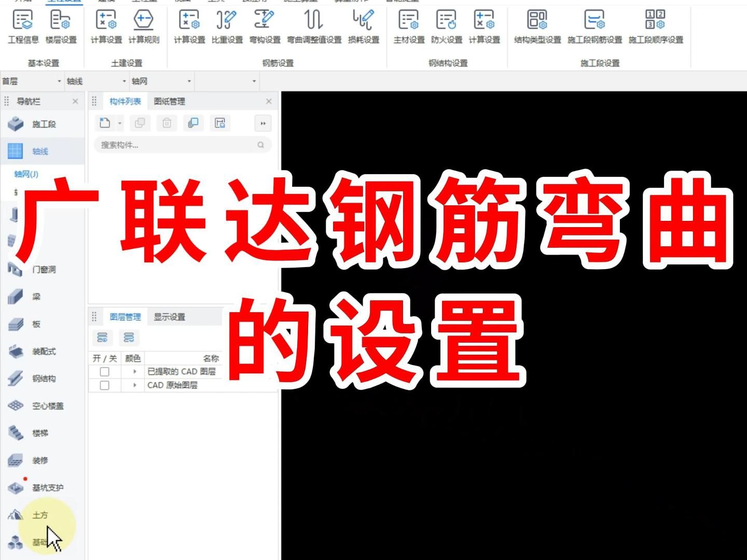Enable the 已提取的 CAD 图层 checkbox

(x=105, y=372)
